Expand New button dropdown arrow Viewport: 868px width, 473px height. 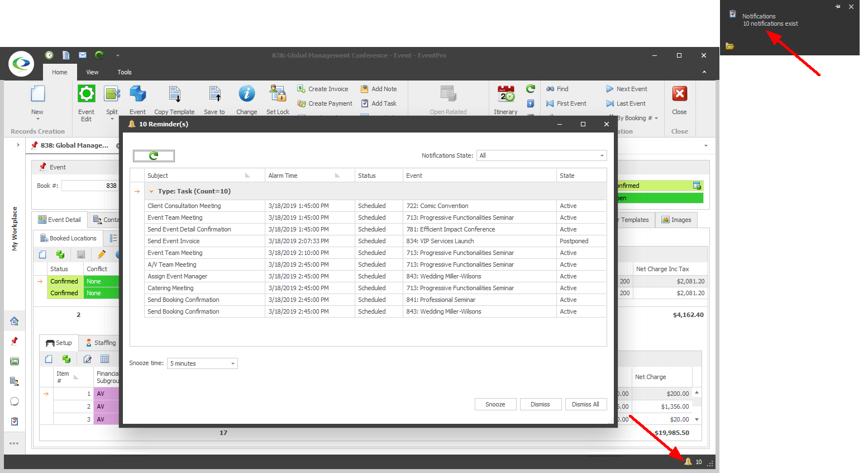pyautogui.click(x=37, y=119)
